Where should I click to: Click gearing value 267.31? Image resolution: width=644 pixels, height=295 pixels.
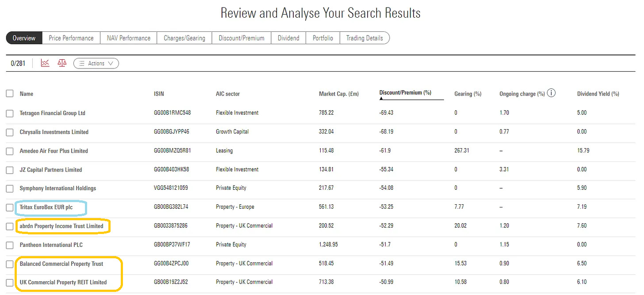pos(462,150)
